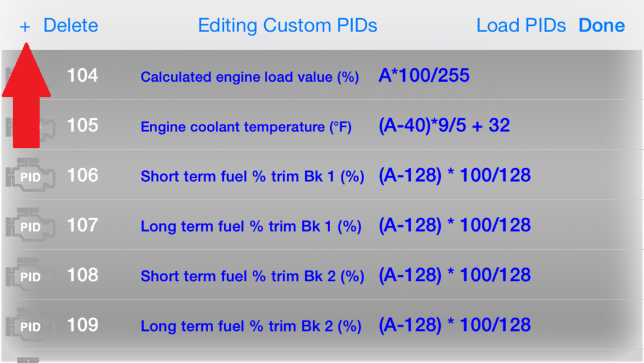Image resolution: width=644 pixels, height=363 pixels.
Task: Tap the plus icon to add PID
Action: click(25, 26)
